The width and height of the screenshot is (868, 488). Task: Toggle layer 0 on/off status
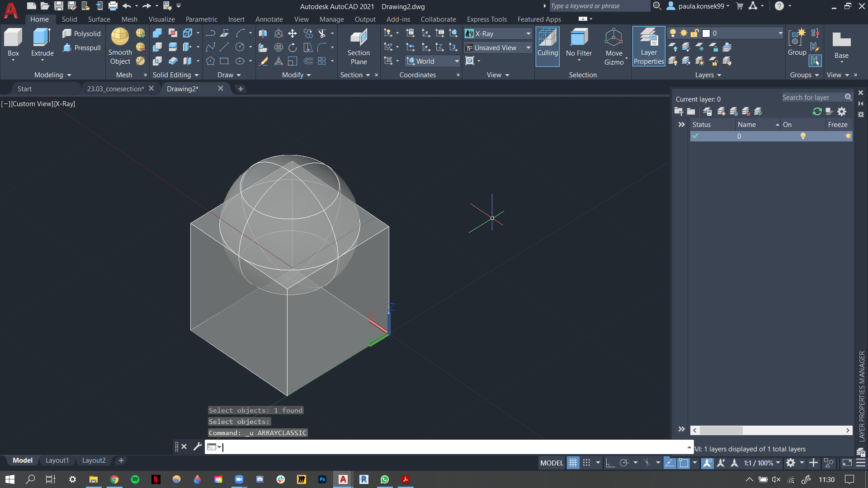point(802,136)
